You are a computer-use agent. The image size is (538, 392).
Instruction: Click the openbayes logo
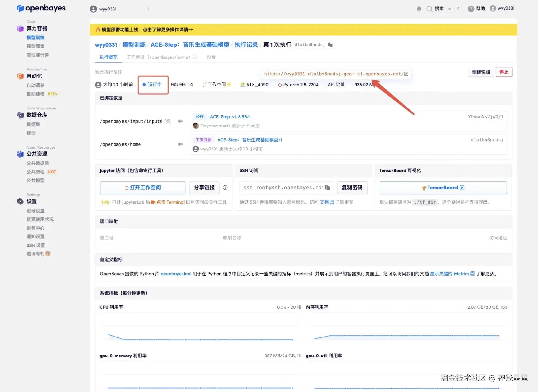tap(41, 8)
